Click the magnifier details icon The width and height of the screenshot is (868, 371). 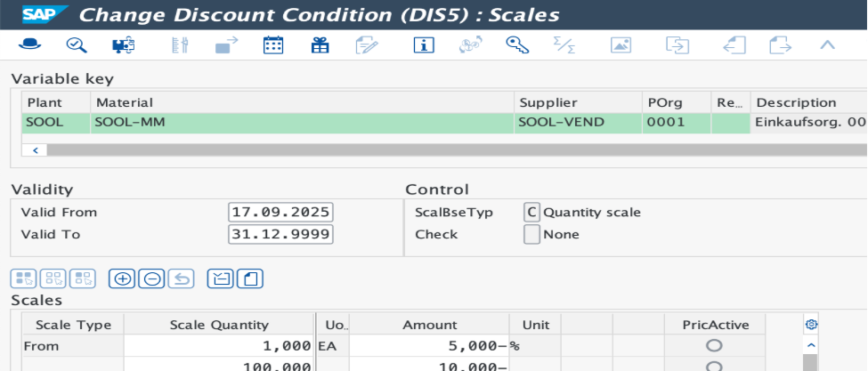[x=77, y=44]
